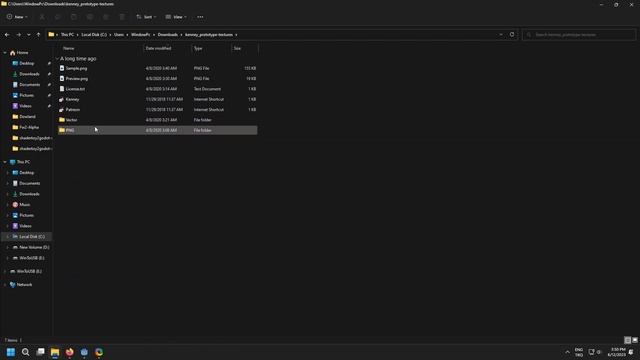The height and width of the screenshot is (360, 640).
Task: Expand New Volume (D:) in sidebar
Action: (x=7, y=247)
